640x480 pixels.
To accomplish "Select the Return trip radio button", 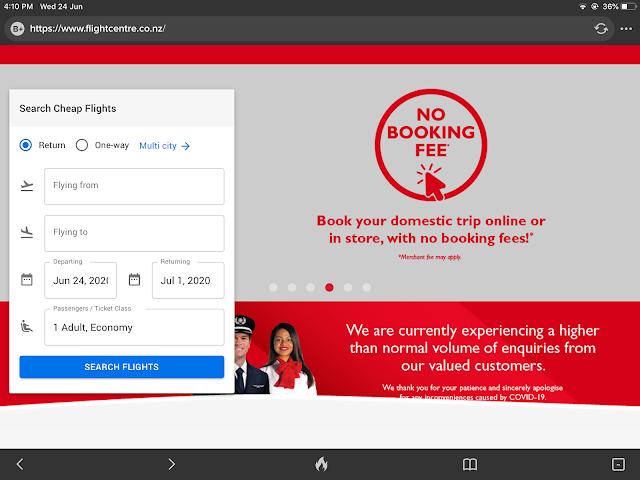I will [26, 145].
